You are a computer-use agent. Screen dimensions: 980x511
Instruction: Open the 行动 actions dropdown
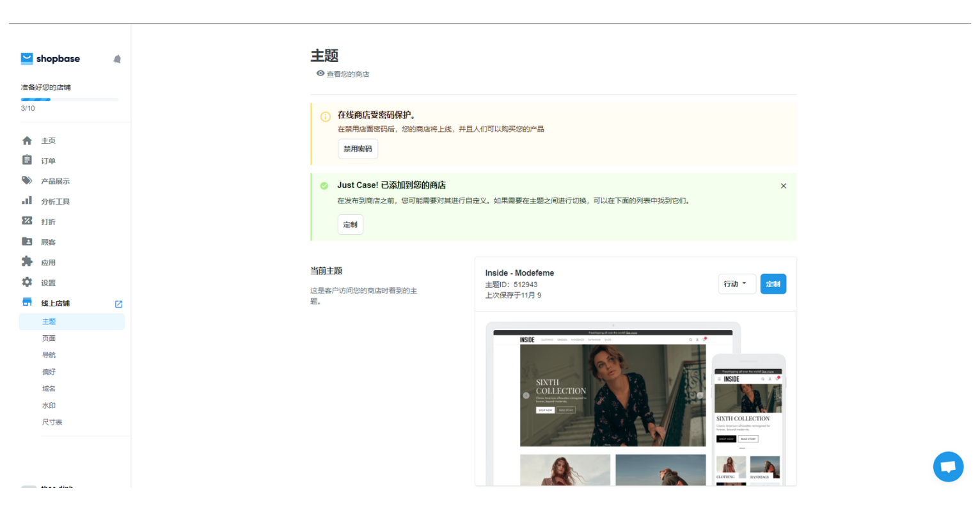[736, 284]
